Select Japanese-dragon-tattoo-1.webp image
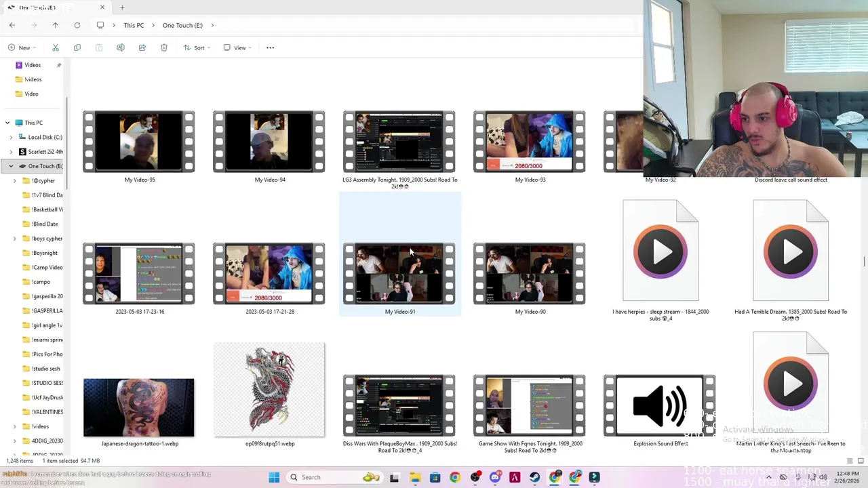This screenshot has width=868, height=488. click(139, 407)
